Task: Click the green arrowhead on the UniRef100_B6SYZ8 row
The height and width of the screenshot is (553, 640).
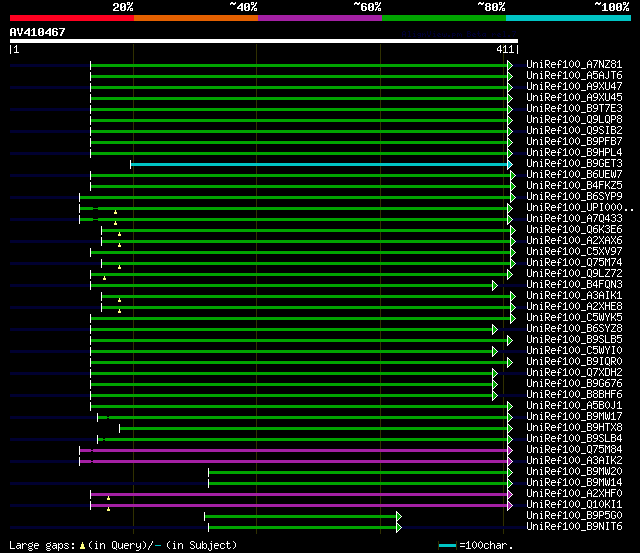Action: pos(495,329)
